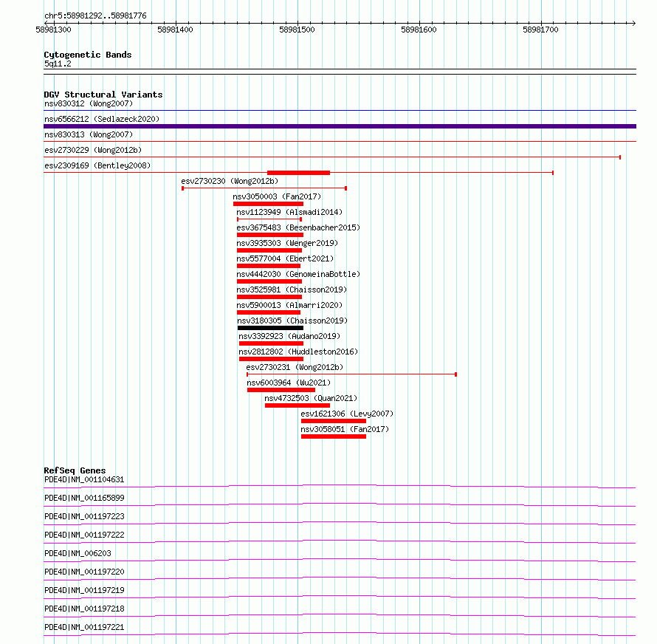Click ruler position 58981400
657x644 pixels.
click(x=175, y=30)
